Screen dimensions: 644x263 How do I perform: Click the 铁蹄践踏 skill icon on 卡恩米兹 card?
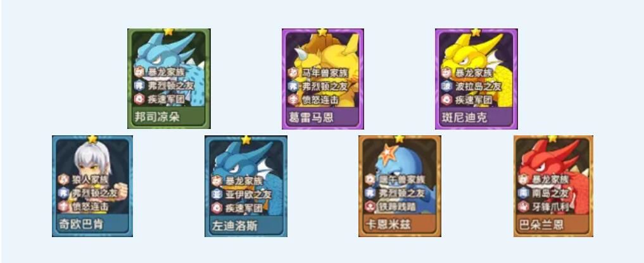coord(370,207)
